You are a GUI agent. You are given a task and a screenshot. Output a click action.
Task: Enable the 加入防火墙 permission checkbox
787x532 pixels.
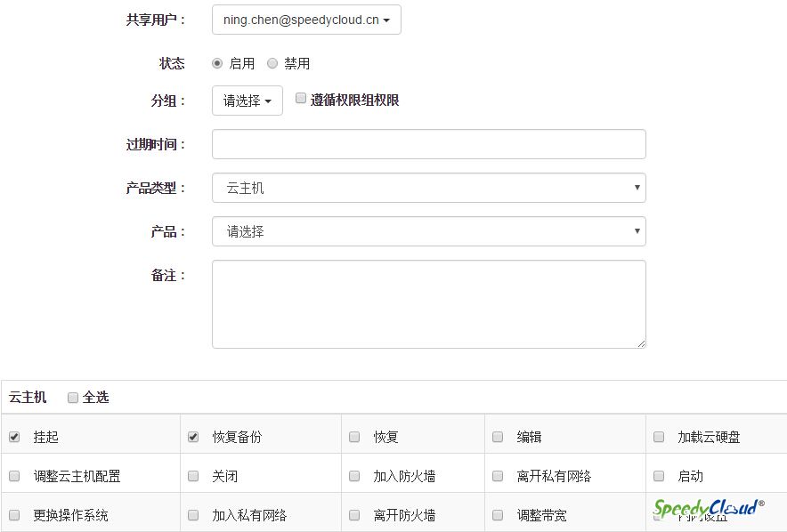click(354, 476)
